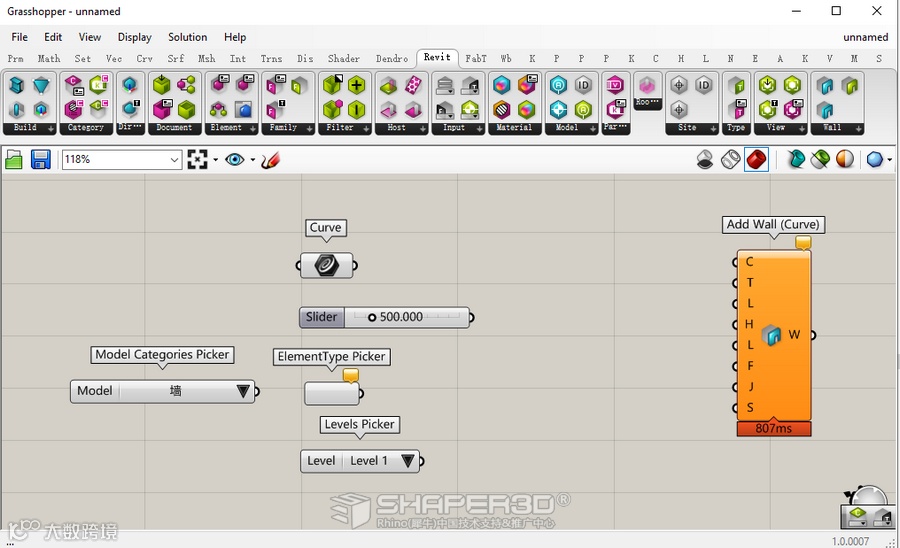Open the Solution menu
The width and height of the screenshot is (900, 548).
point(187,37)
